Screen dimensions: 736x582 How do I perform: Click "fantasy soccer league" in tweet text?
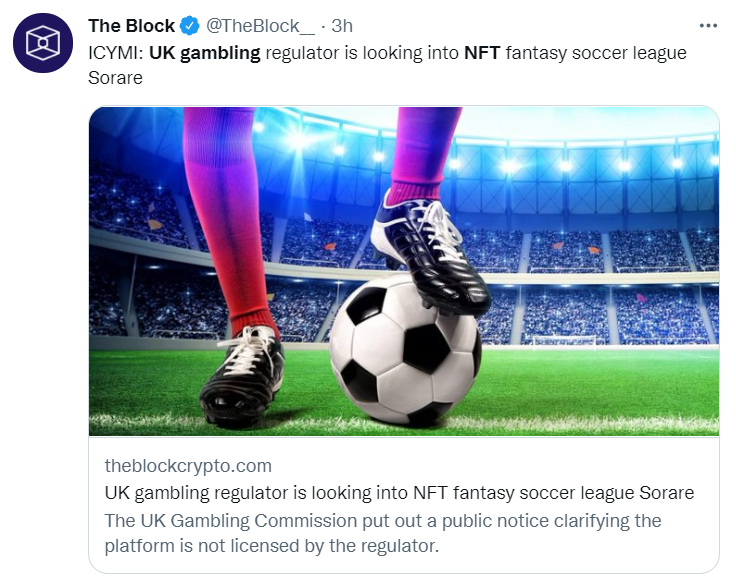[x=596, y=53]
